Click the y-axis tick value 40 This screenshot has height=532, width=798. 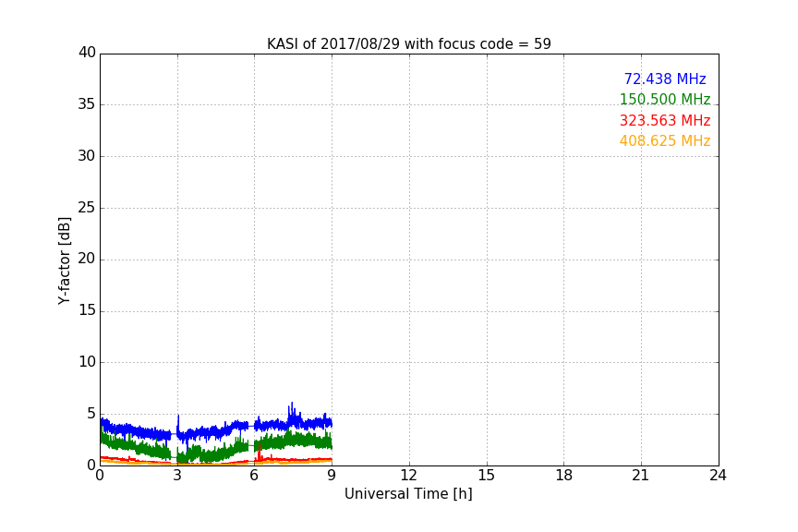pyautogui.click(x=87, y=53)
